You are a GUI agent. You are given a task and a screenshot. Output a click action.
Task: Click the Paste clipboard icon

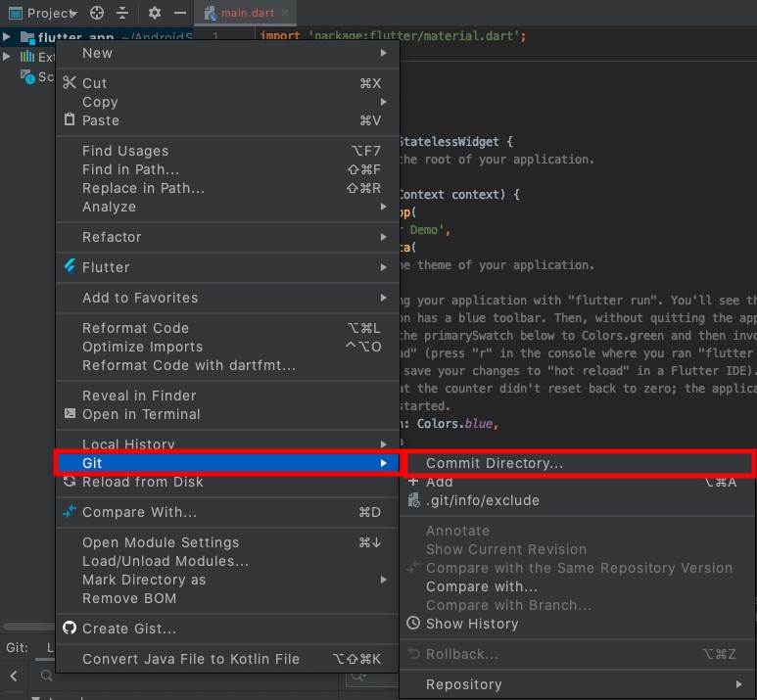[x=70, y=119]
